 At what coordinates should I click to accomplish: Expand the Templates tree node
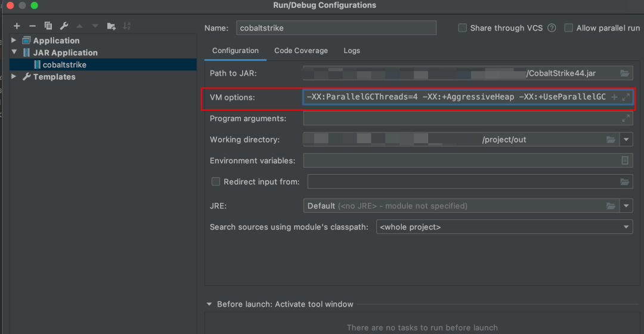(x=14, y=76)
